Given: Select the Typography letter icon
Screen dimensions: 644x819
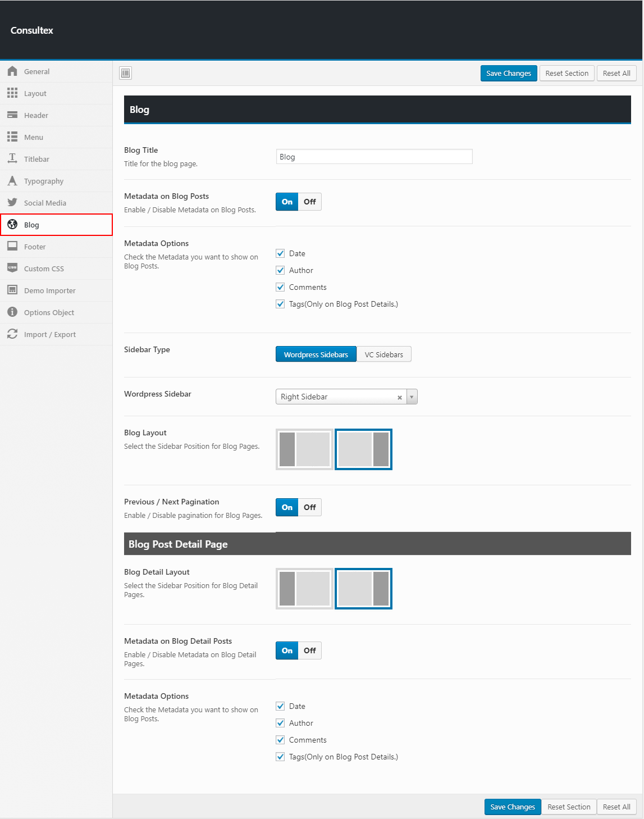Looking at the screenshot, I should click(x=12, y=181).
